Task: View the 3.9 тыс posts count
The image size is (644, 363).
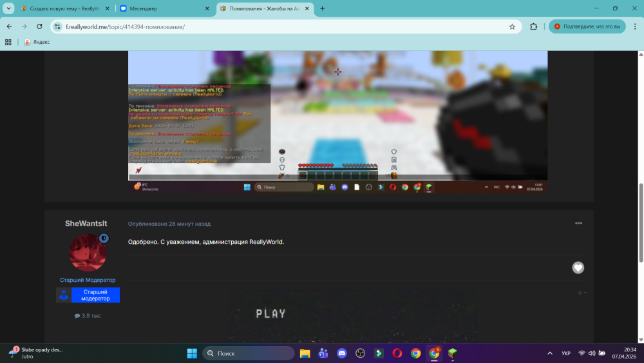Action: [x=88, y=316]
